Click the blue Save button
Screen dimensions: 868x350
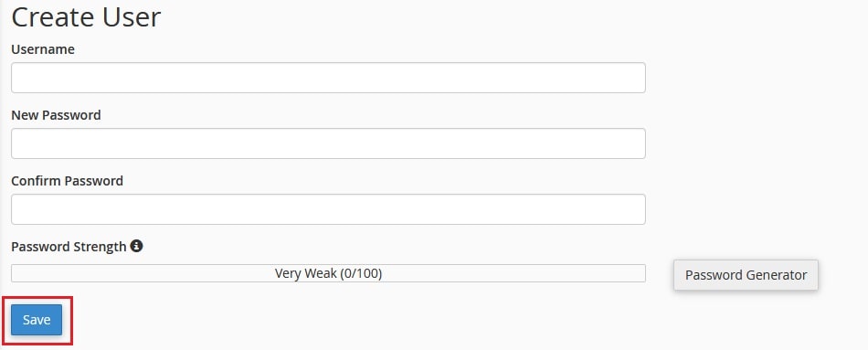click(37, 320)
